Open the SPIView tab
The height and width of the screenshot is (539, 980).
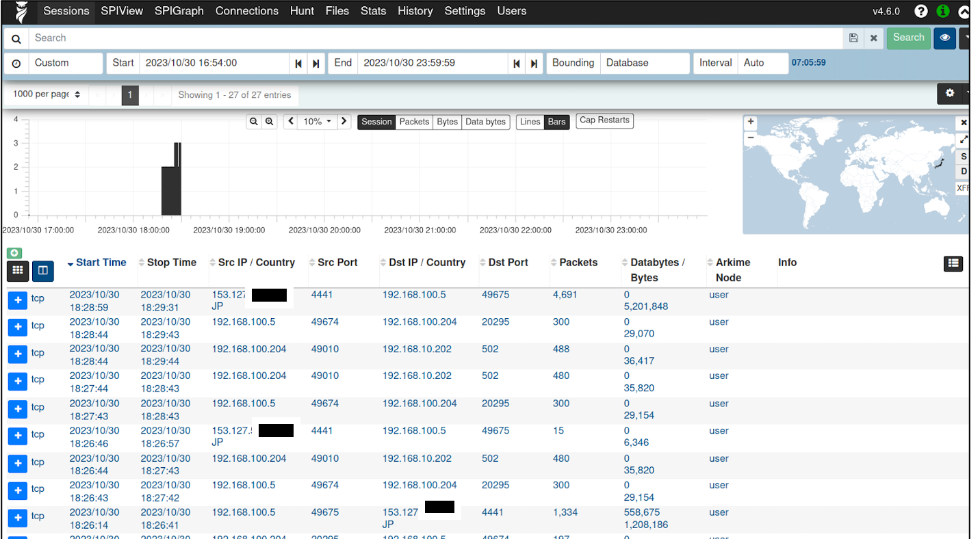coord(122,11)
